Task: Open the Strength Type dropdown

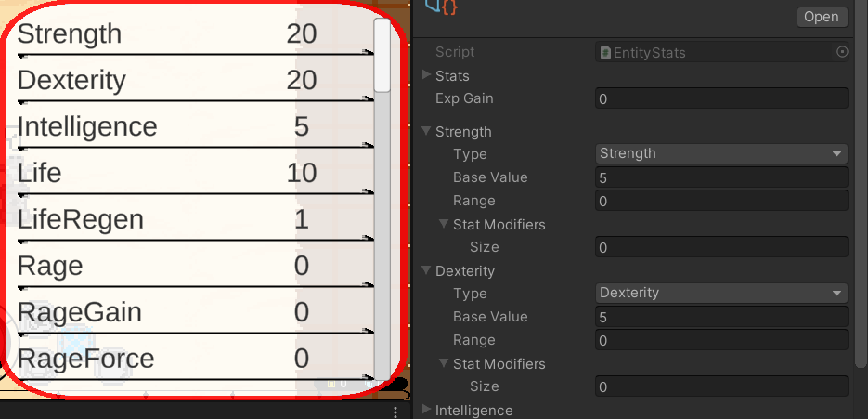Action: [721, 153]
